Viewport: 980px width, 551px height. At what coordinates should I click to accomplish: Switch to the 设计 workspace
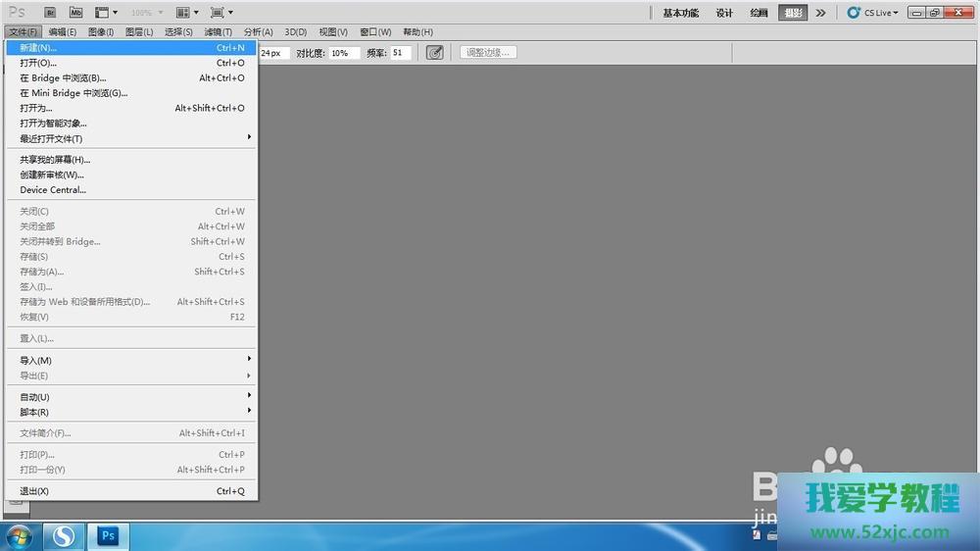click(x=724, y=13)
